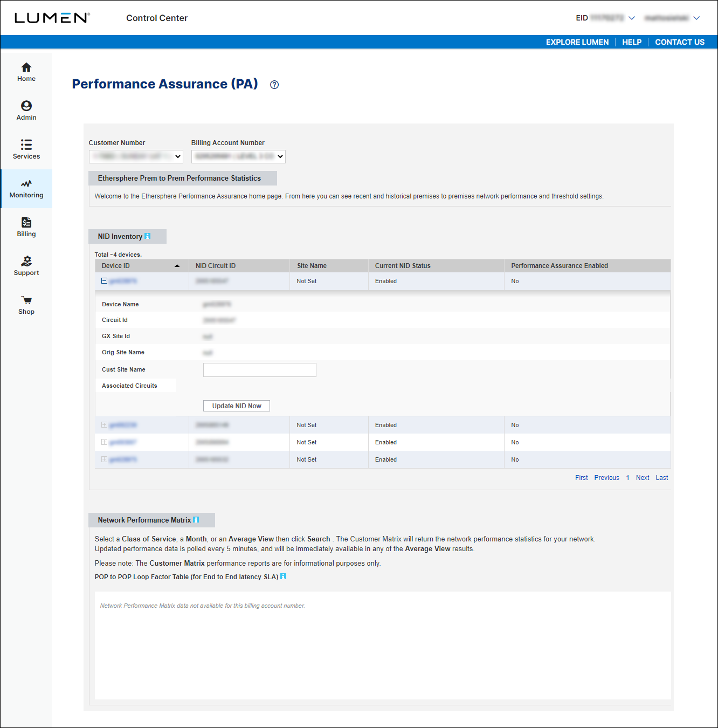
Task: Expand the fourth device row
Action: click(x=105, y=459)
